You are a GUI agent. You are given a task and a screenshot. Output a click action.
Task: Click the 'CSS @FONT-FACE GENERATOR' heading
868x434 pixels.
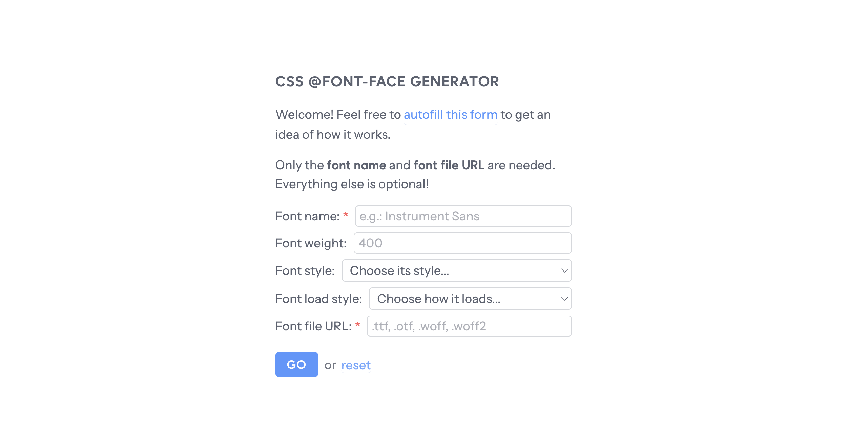click(x=387, y=82)
